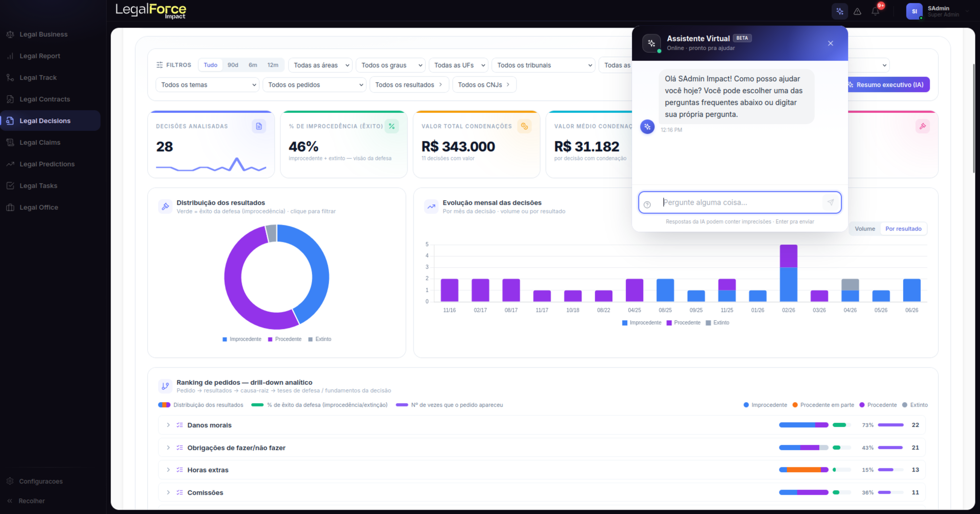Open the Todos os graus dropdown
The image size is (980, 514).
(390, 65)
